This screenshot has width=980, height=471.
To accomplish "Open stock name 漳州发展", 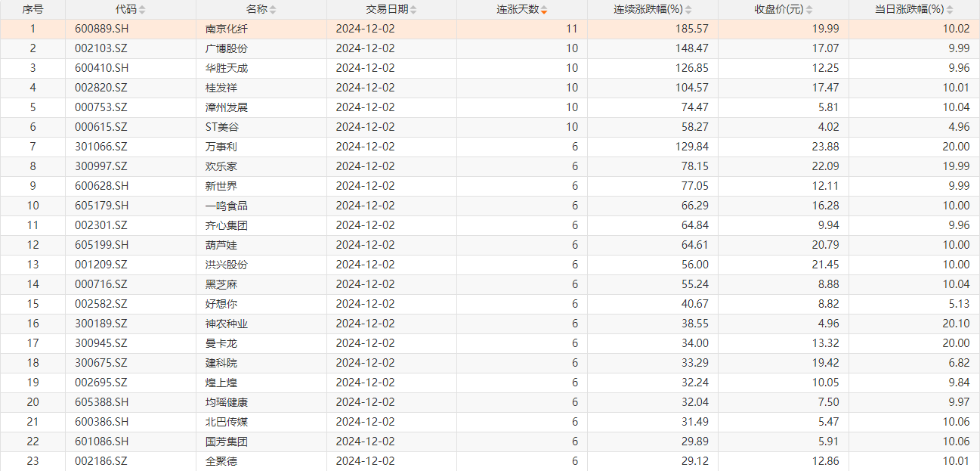I will (x=227, y=107).
